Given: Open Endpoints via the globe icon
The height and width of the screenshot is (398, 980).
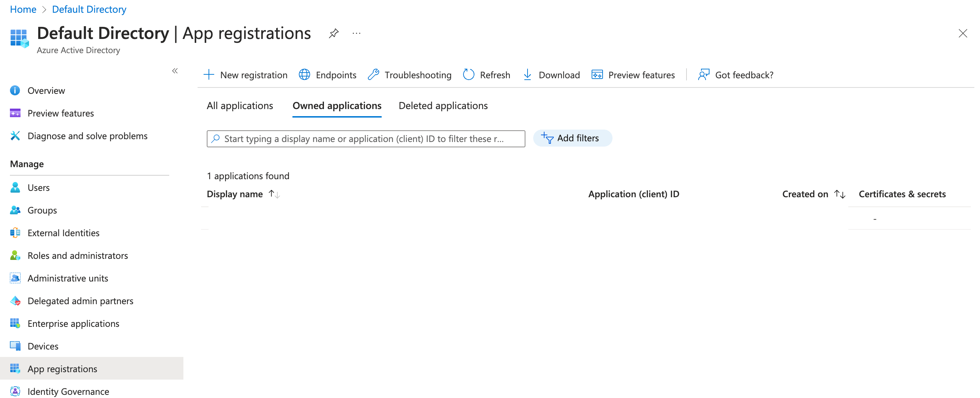Looking at the screenshot, I should [x=304, y=75].
